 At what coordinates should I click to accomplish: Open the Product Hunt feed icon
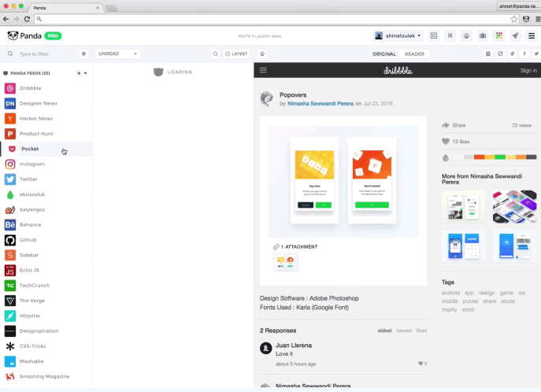[x=10, y=134]
